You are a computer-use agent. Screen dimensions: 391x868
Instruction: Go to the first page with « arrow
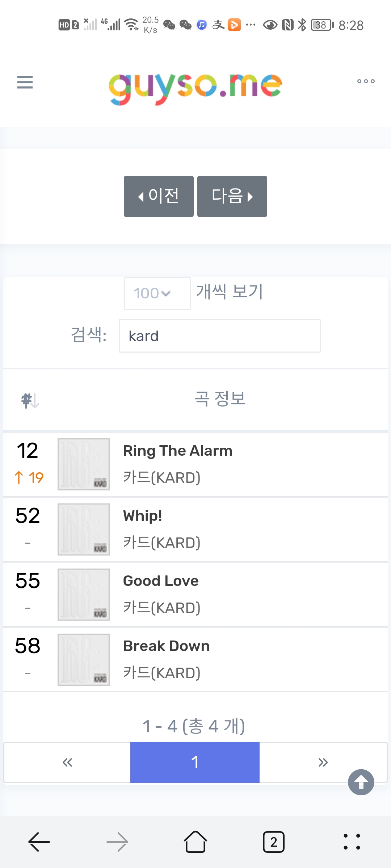(67, 762)
